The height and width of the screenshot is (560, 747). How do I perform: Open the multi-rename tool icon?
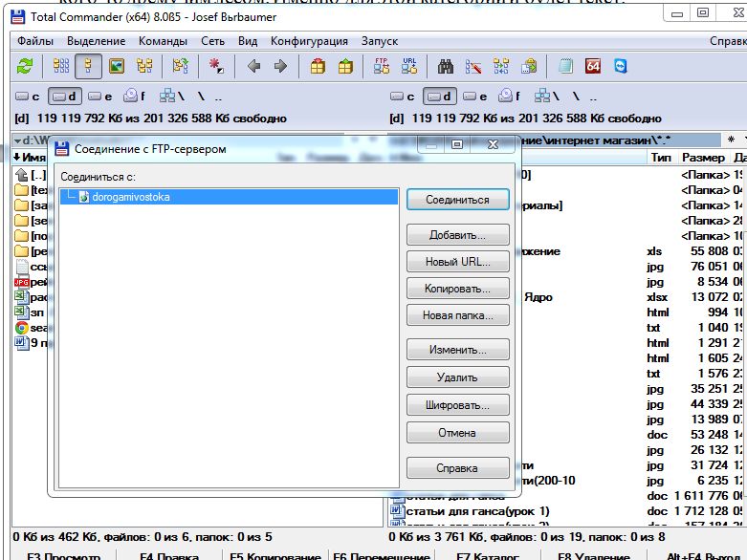[x=473, y=66]
